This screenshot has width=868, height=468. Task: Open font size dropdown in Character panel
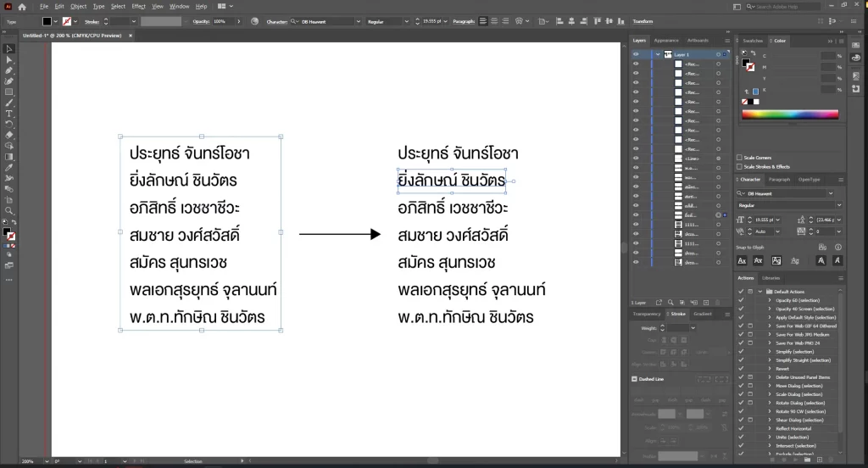(x=778, y=220)
